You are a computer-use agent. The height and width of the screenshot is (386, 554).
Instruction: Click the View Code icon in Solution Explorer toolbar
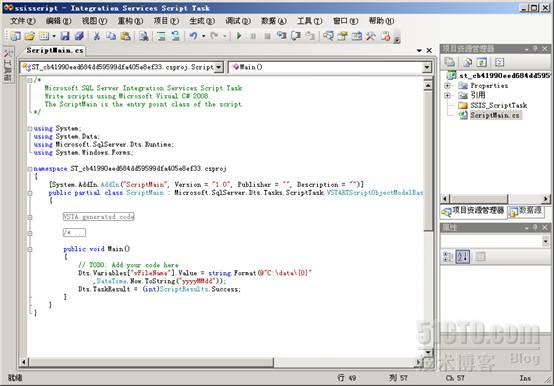coord(499,63)
